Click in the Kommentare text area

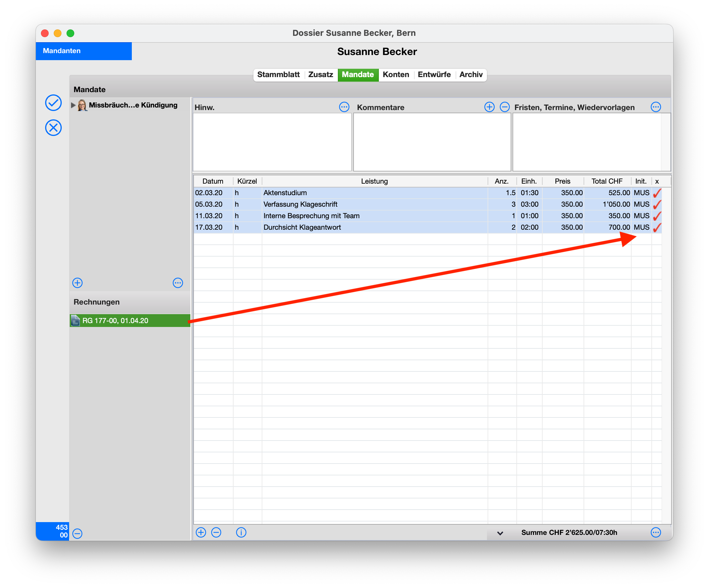pyautogui.click(x=432, y=142)
